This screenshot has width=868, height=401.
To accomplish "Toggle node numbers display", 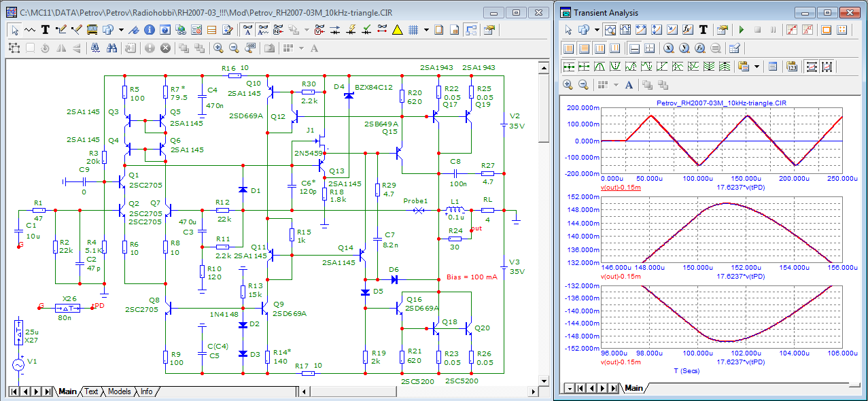I will tap(278, 30).
